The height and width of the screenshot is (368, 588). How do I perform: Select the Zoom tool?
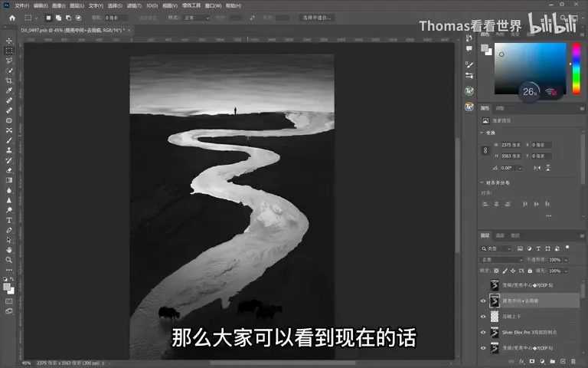9,260
